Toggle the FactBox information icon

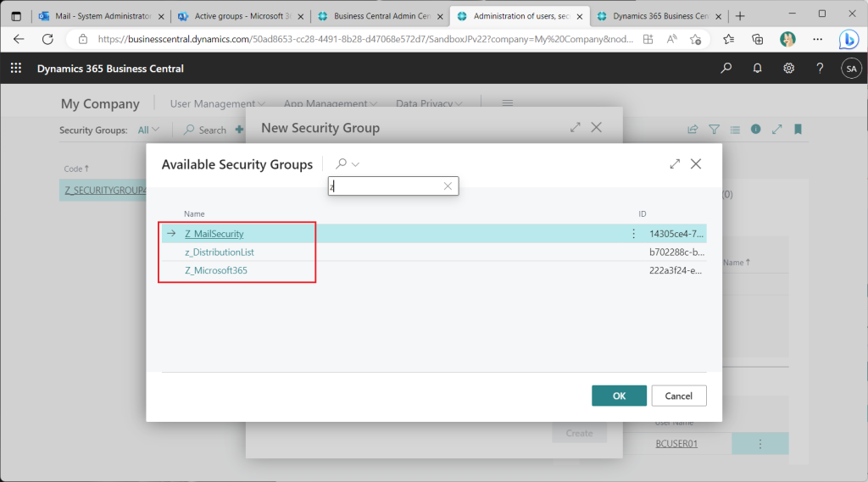(755, 129)
